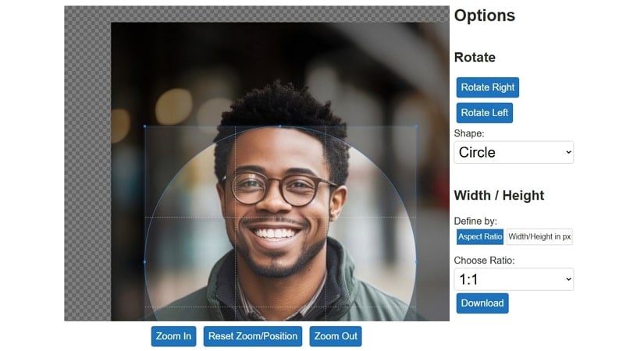The width and height of the screenshot is (644, 351).
Task: Click the Zoom Out button
Action: click(336, 336)
